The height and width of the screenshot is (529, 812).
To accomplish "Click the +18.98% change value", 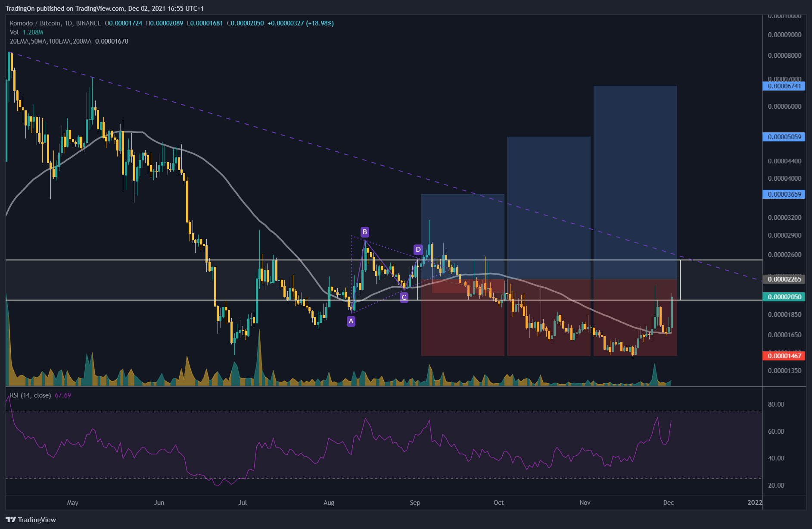I will (320, 23).
